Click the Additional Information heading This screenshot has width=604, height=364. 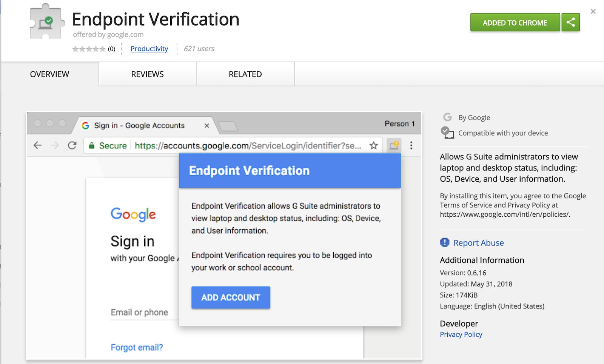pyautogui.click(x=482, y=260)
